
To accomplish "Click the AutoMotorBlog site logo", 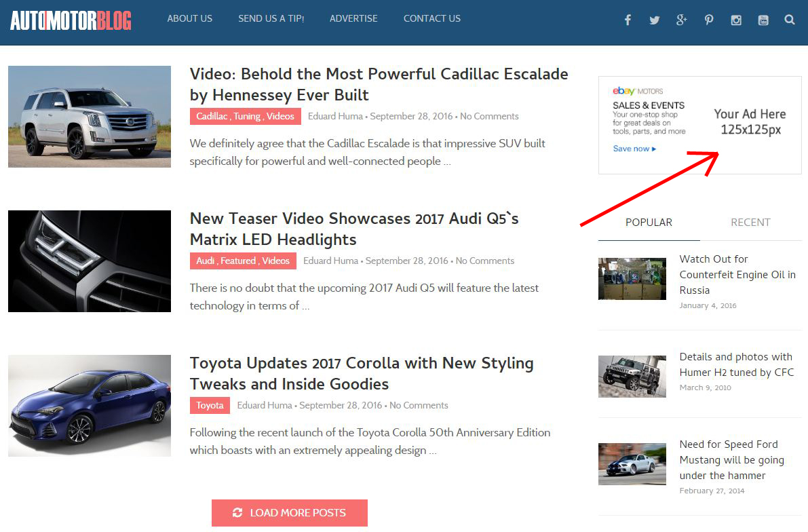I will coord(71,20).
